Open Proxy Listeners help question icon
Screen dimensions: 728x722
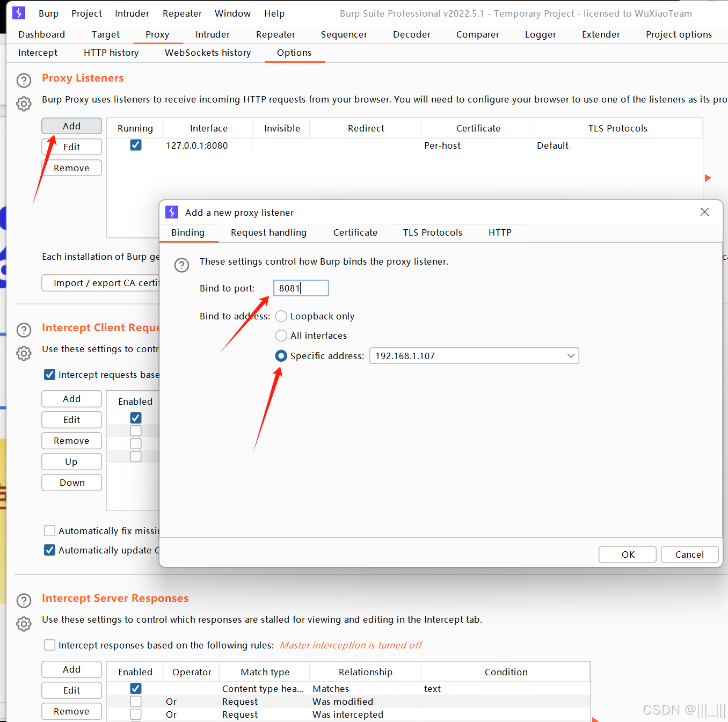point(24,81)
